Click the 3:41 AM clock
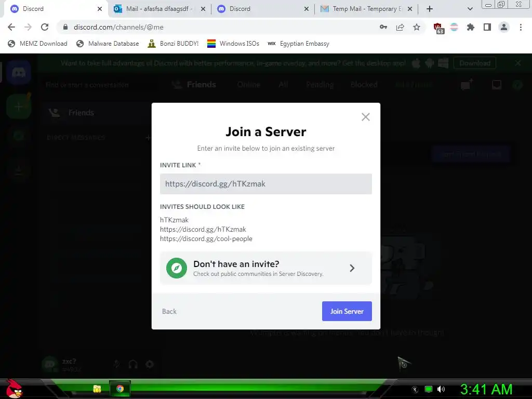Viewport: 532px width, 399px height. tap(486, 389)
